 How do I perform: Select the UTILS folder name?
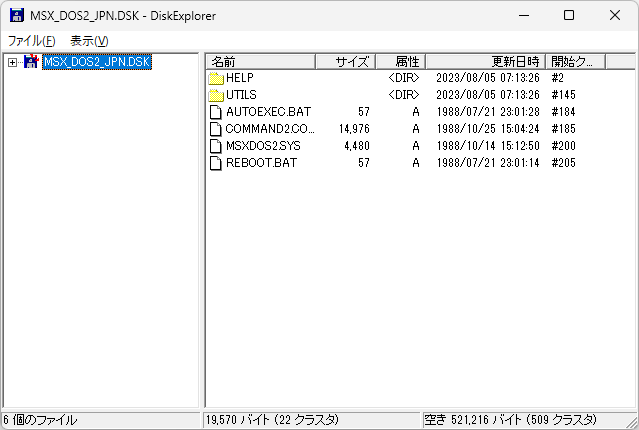click(241, 95)
